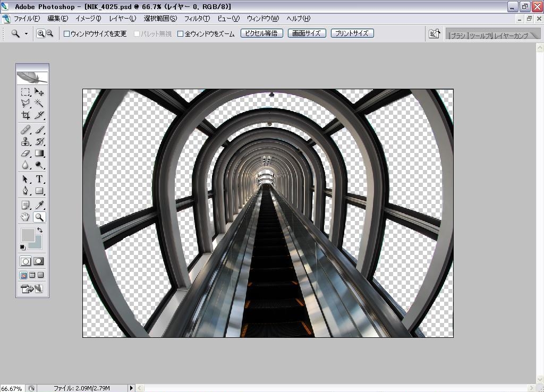
Task: Enable resize window to fit checkbox
Action: (66, 33)
